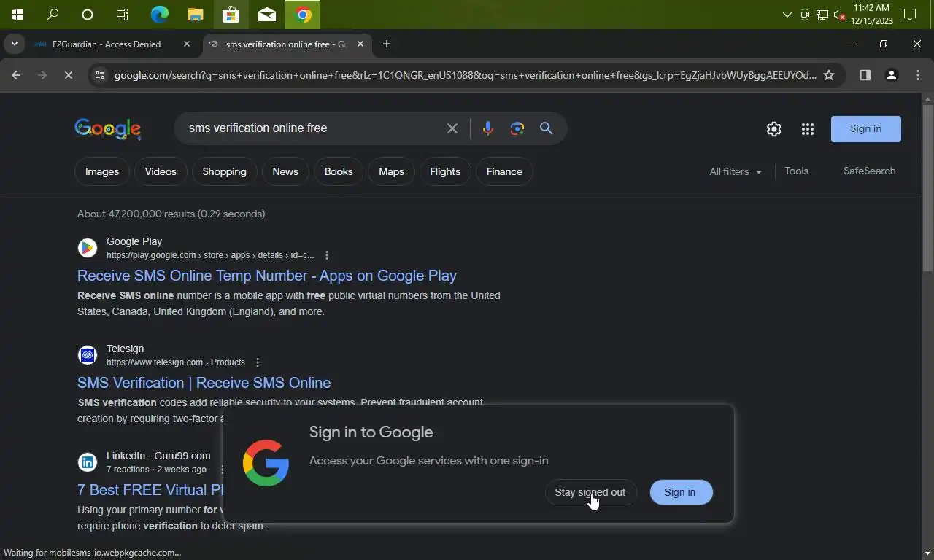Click the muted volume tray icon

pyautogui.click(x=838, y=15)
